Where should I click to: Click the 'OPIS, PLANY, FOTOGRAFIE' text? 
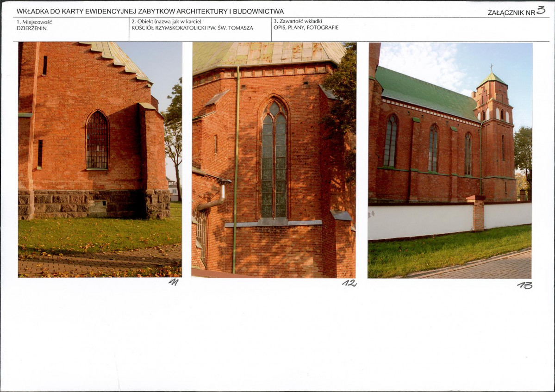306,27
